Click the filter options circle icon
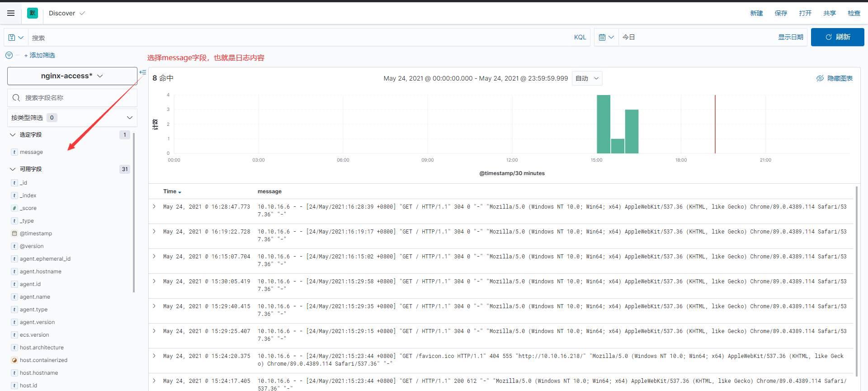This screenshot has width=868, height=391. point(9,55)
